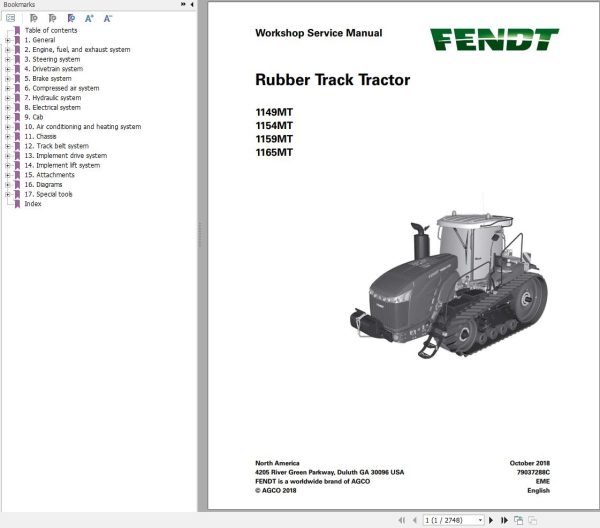This screenshot has height=528, width=600.
Task: Open the 'Index' bookmark
Action: [33, 204]
